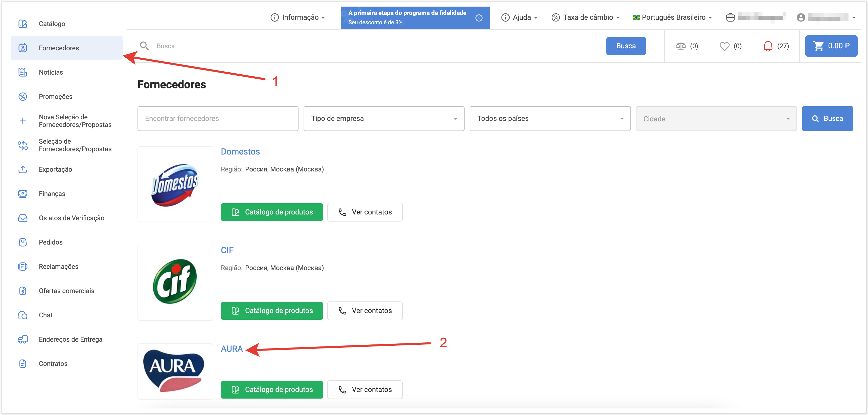This screenshot has height=415, width=868.
Task: Open Domestos Catálogo de produtos button
Action: coord(271,212)
